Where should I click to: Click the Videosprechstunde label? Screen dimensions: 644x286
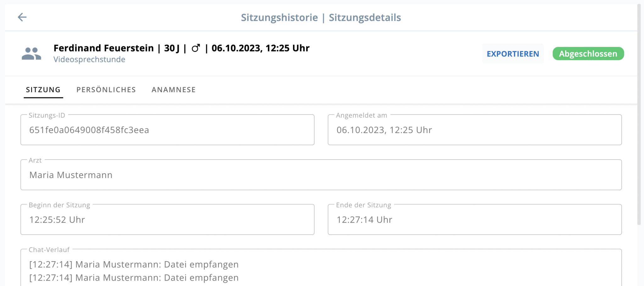(x=89, y=59)
